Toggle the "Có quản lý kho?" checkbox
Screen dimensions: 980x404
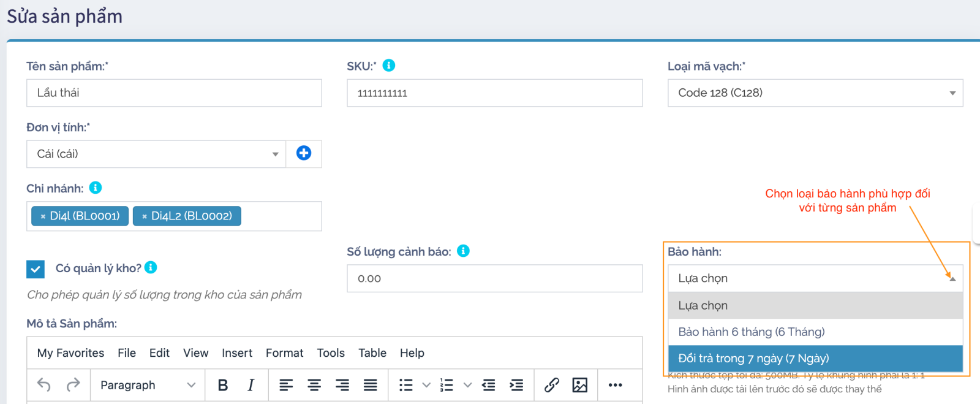click(36, 269)
